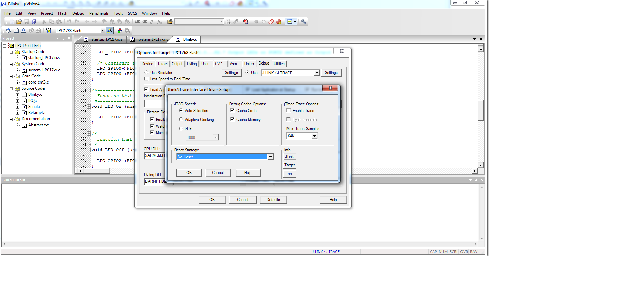Create a new file from toolbar
Screen dimensions: 644x294
click(x=12, y=22)
